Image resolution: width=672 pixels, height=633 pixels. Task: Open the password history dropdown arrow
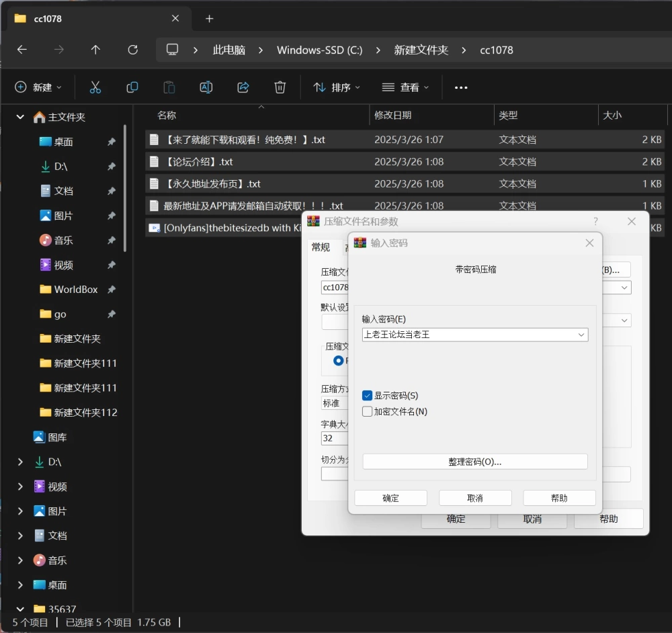581,335
